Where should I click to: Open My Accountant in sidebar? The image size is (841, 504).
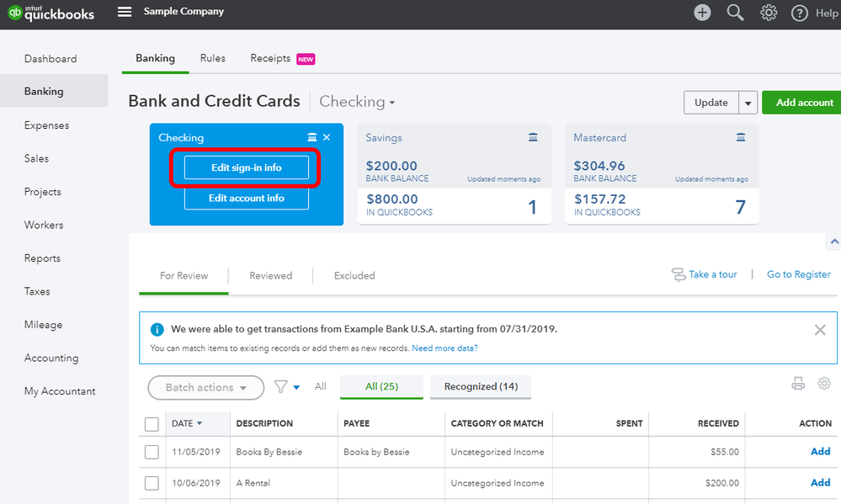[60, 391]
